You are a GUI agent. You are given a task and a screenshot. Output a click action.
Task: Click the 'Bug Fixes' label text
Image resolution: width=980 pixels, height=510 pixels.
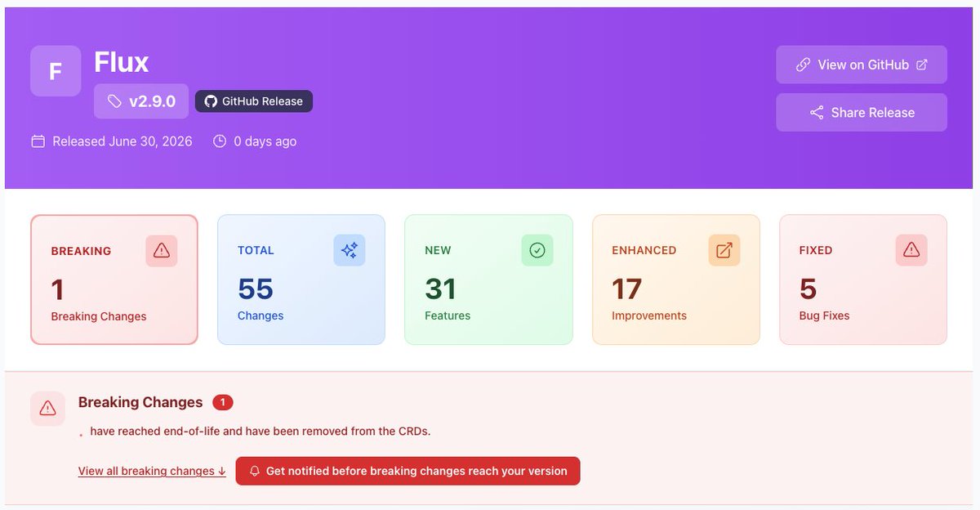click(824, 315)
